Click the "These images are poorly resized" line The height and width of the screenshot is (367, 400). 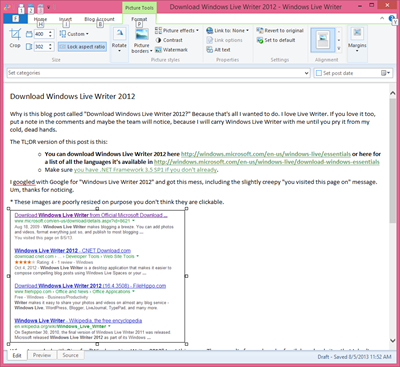click(117, 202)
